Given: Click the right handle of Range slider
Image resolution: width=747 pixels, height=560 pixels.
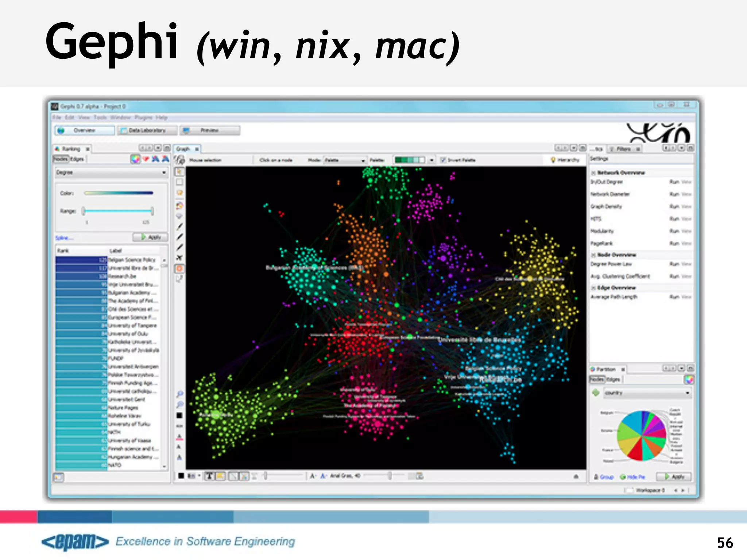Looking at the screenshot, I should click(x=152, y=211).
